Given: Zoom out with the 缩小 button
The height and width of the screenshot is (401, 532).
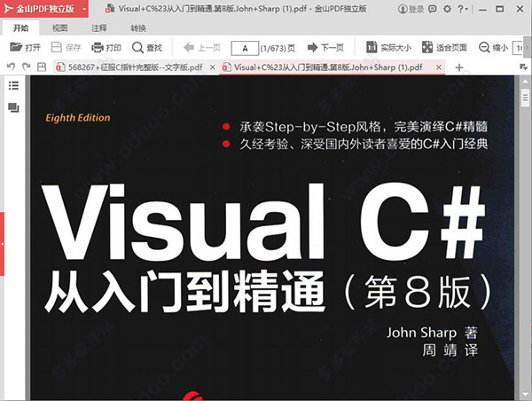Looking at the screenshot, I should [x=493, y=48].
